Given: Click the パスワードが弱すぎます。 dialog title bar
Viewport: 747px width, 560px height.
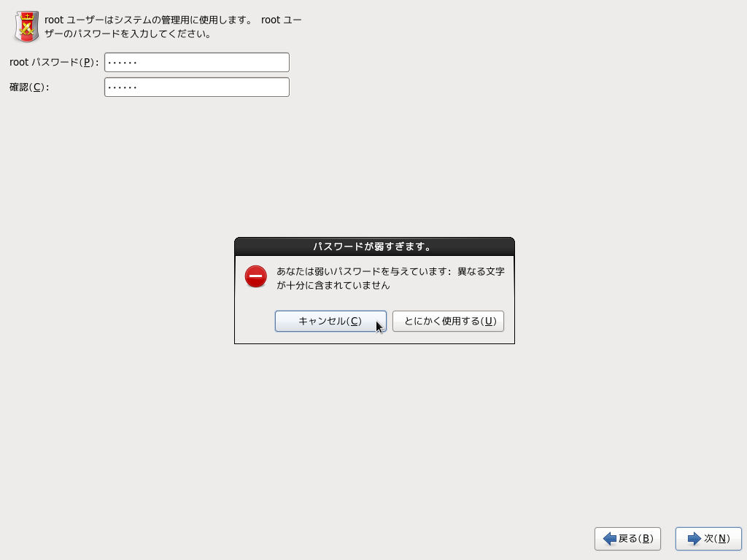Looking at the screenshot, I should coord(374,246).
